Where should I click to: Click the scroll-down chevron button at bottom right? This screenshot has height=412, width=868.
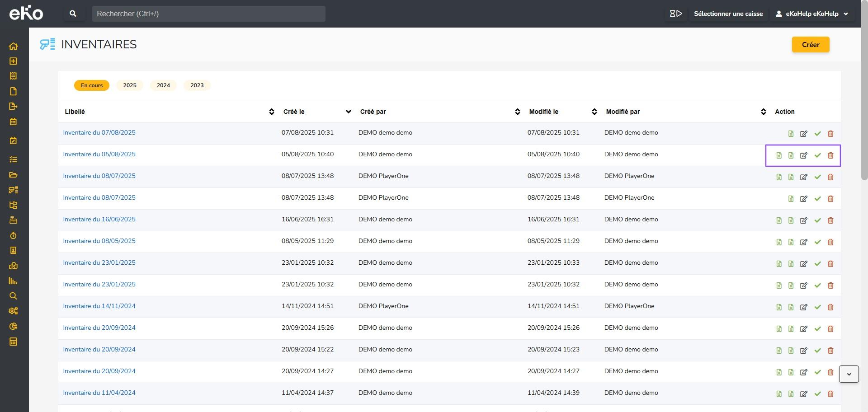click(849, 374)
